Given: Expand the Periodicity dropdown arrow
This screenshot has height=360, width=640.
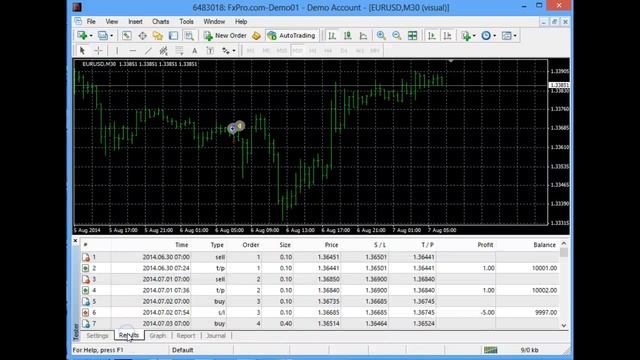Looking at the screenshot, I should click(494, 36).
